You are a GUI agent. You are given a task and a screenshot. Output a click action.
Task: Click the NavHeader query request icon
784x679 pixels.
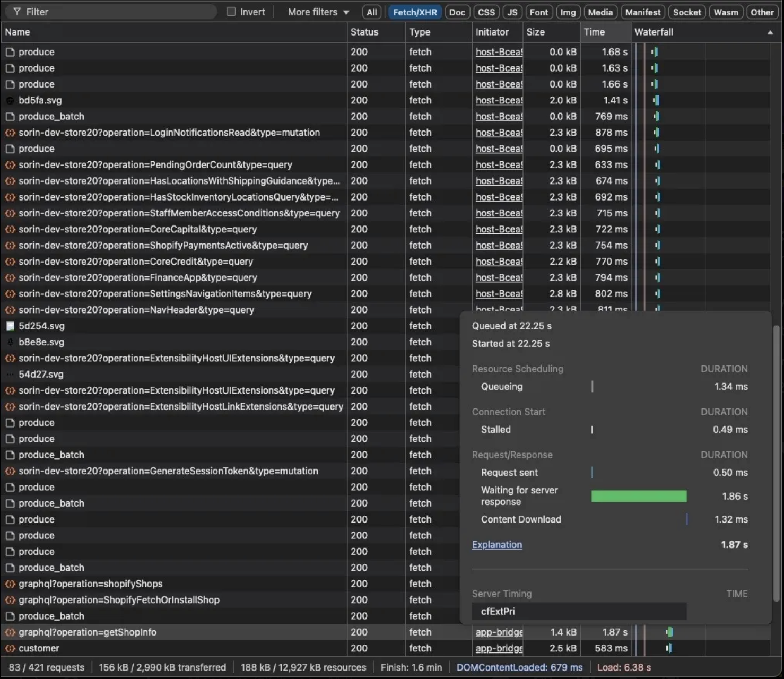10,310
